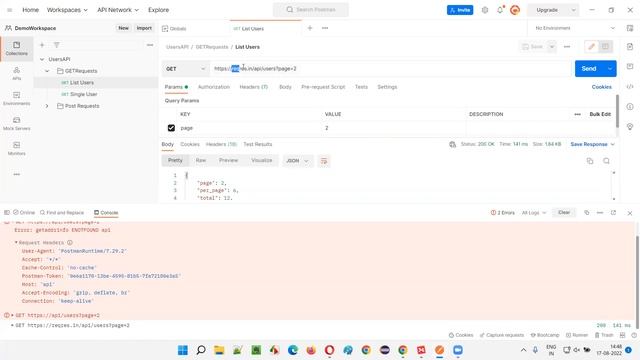Toggle the line wrap icon next to JSON

[x=324, y=161]
